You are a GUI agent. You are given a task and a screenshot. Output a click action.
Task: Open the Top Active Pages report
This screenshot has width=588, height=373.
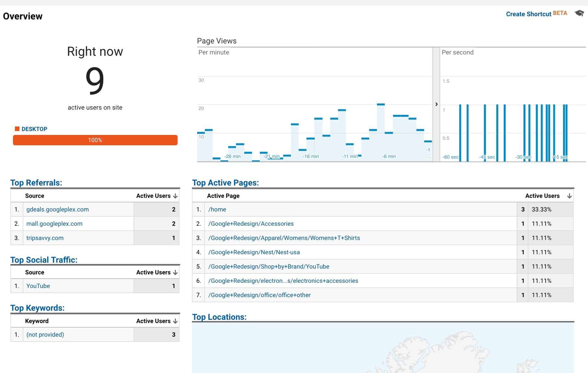coord(225,183)
